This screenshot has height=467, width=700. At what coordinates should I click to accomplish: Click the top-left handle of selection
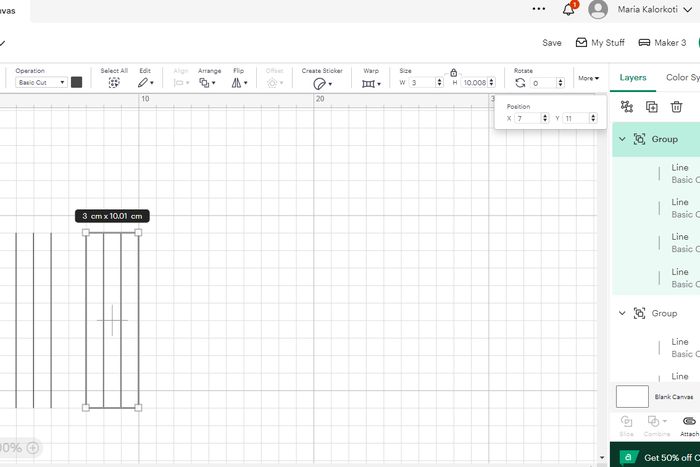[x=86, y=232]
